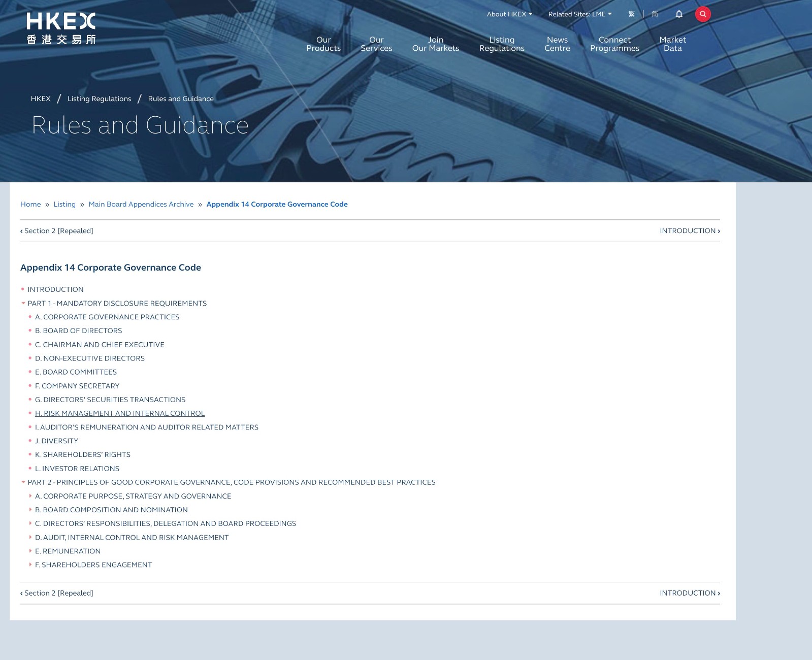Open the notifications bell icon
Image resolution: width=812 pixels, height=660 pixels.
coord(679,14)
